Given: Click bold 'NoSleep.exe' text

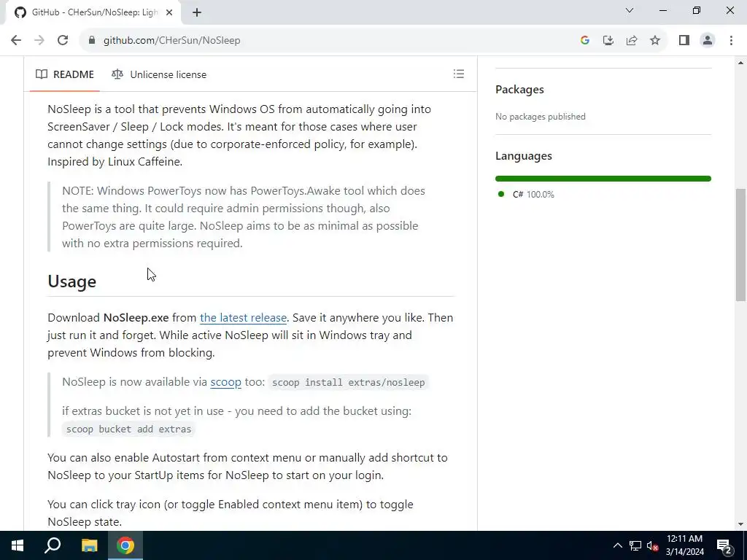Looking at the screenshot, I should click(136, 318).
